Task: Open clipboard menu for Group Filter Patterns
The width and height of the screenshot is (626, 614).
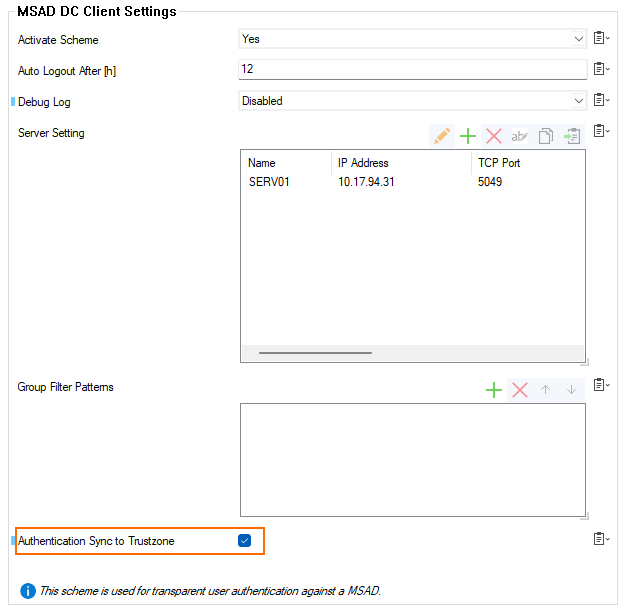Action: [601, 385]
